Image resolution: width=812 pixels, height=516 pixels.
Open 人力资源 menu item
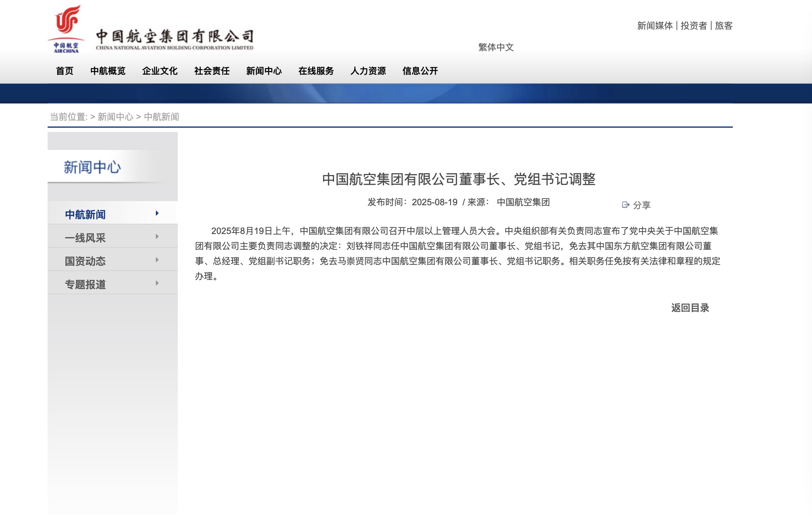click(368, 71)
